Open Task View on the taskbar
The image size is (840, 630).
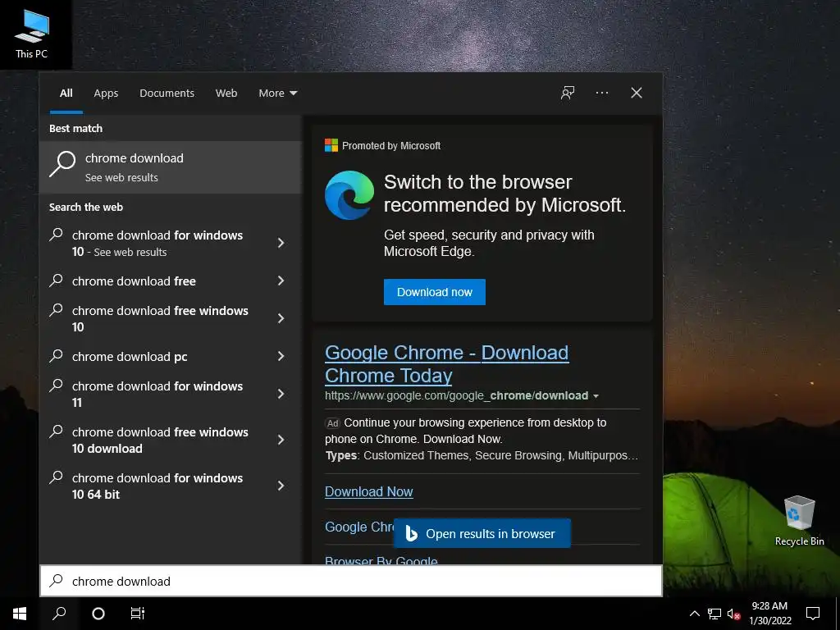click(138, 614)
